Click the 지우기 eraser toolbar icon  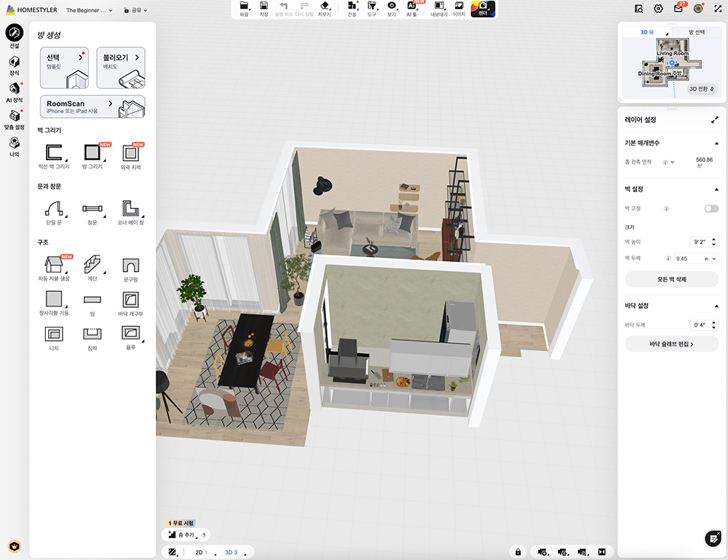(324, 9)
